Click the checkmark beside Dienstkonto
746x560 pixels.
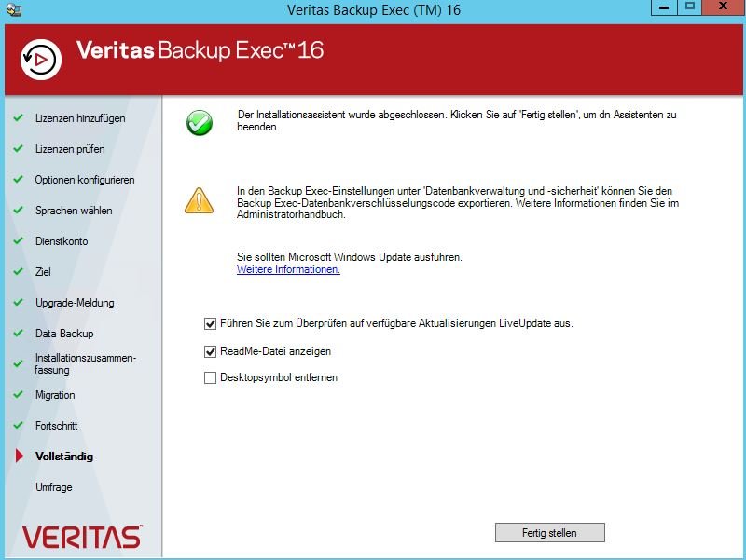[18, 240]
